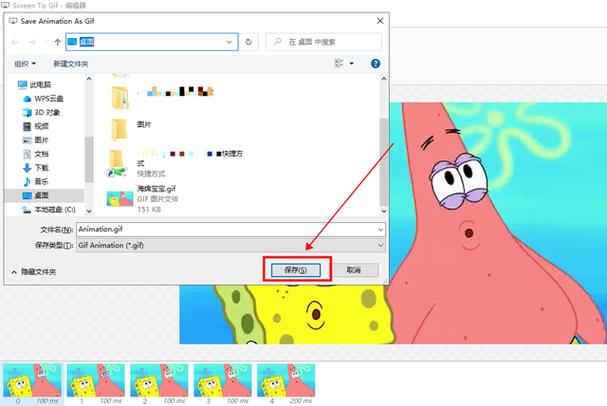Image resolution: width=607 pixels, height=406 pixels.
Task: Click the 151 KB file size text
Action: 149,209
